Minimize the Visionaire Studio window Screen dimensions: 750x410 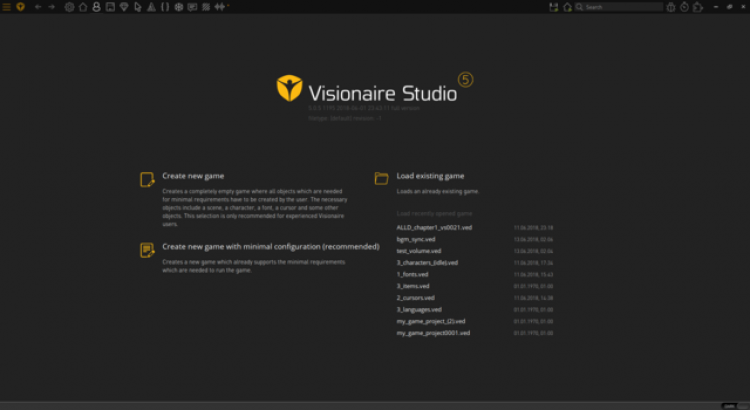(716, 7)
